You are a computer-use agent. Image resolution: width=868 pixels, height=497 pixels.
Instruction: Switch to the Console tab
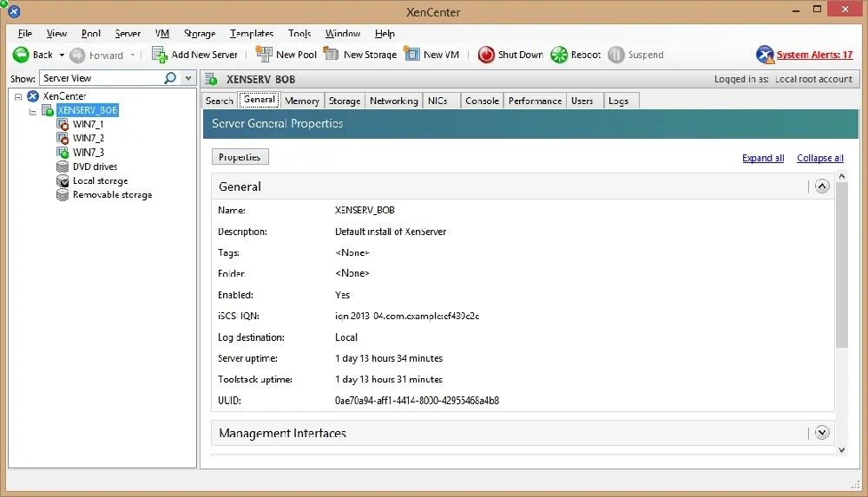(482, 101)
